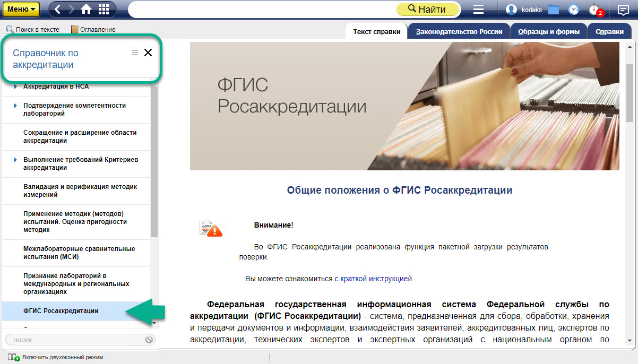Open the stopwatch icon with badge 2
638x364 pixels.
click(596, 10)
